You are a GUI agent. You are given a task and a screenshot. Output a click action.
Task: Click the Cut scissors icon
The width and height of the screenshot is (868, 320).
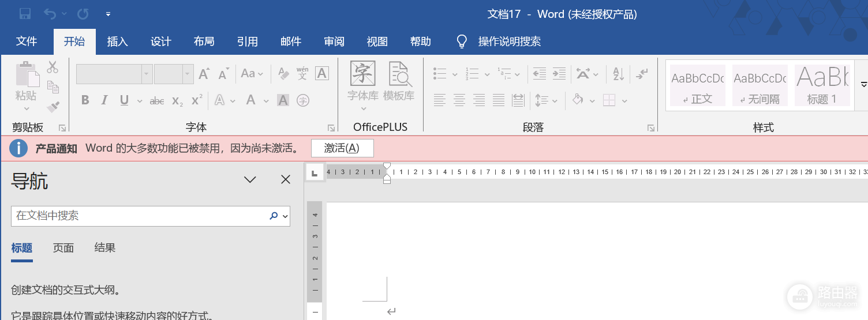coord(53,67)
